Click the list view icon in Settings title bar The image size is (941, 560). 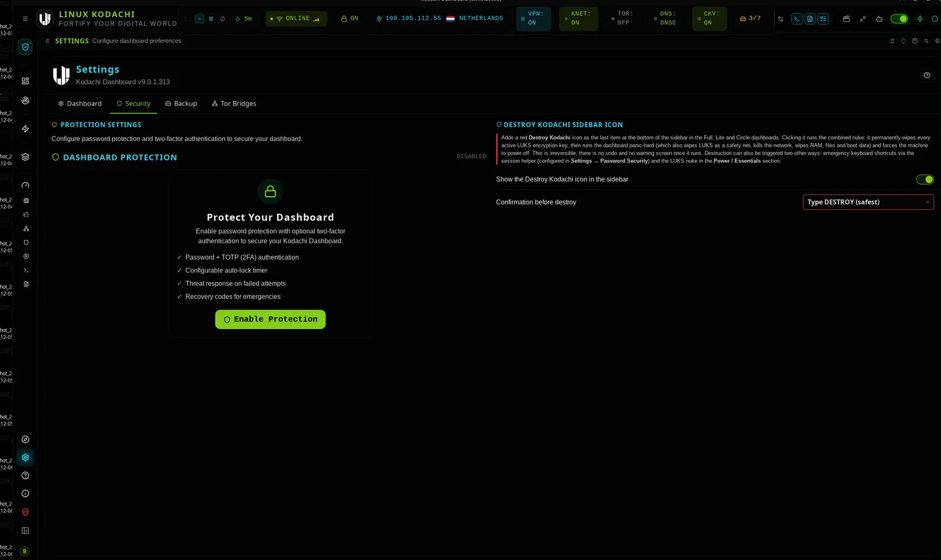(x=892, y=41)
